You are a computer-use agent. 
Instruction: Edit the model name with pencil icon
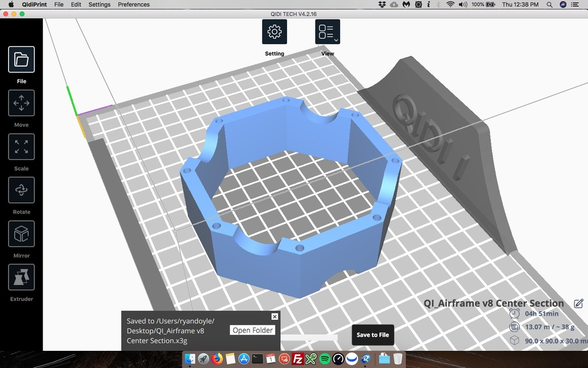(578, 304)
